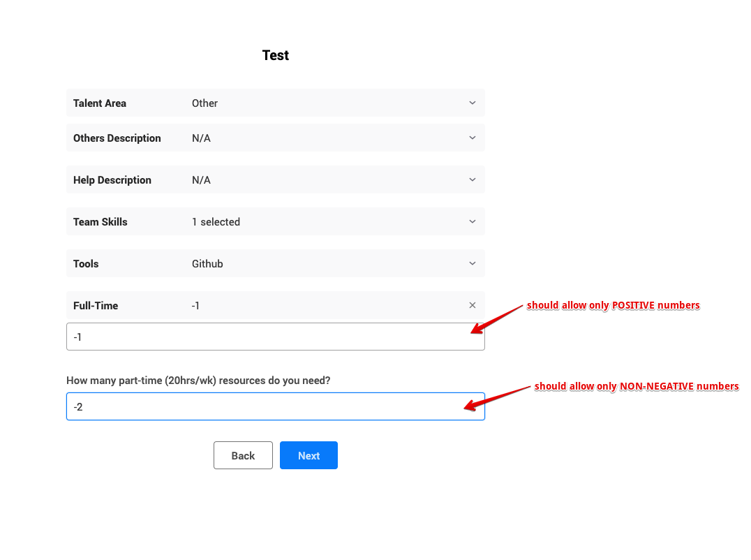Viewport: 751px width, 560px height.
Task: Click the Full-Time input containing -1
Action: tap(275, 337)
